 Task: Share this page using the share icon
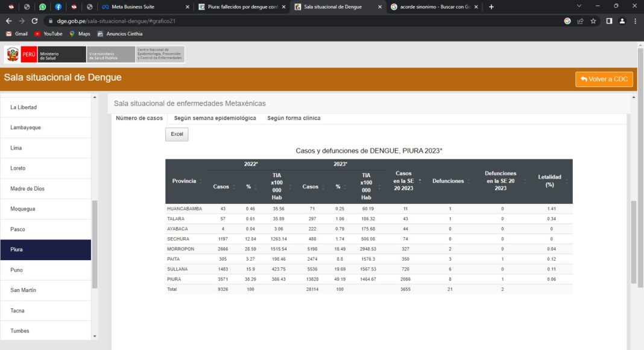click(x=580, y=21)
